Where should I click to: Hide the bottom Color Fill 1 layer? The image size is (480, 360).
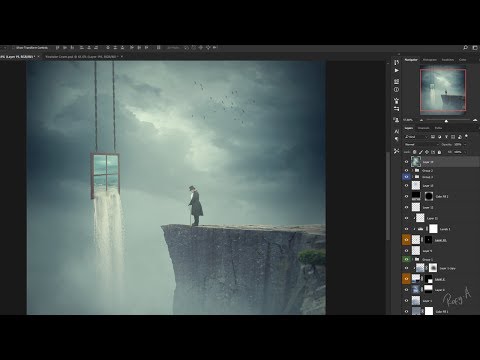point(406,311)
